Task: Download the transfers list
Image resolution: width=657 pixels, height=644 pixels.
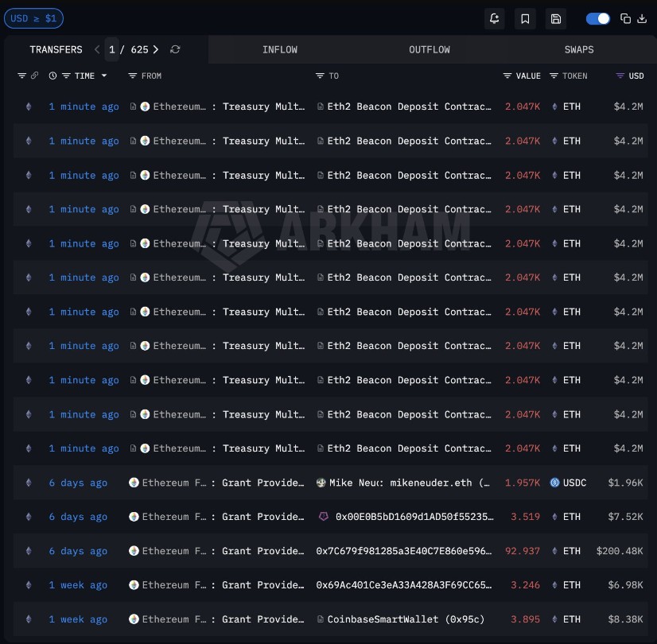Action: pyautogui.click(x=643, y=18)
